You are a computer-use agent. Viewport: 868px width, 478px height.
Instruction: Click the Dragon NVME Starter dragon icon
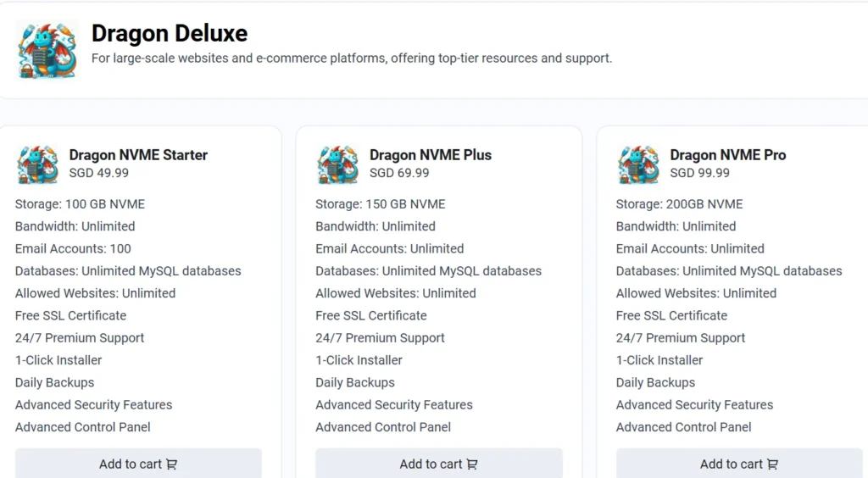pyautogui.click(x=37, y=164)
